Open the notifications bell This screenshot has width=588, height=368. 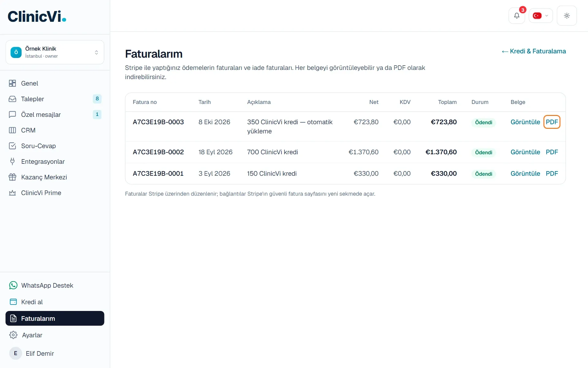(517, 16)
